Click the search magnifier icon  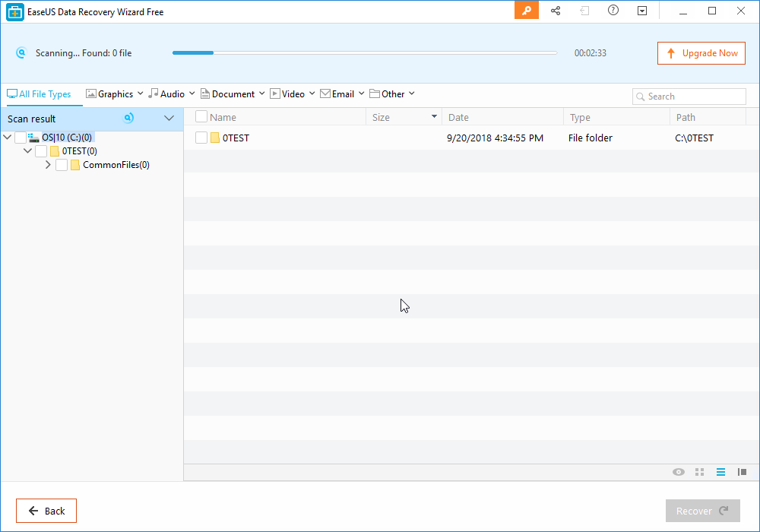coord(640,97)
